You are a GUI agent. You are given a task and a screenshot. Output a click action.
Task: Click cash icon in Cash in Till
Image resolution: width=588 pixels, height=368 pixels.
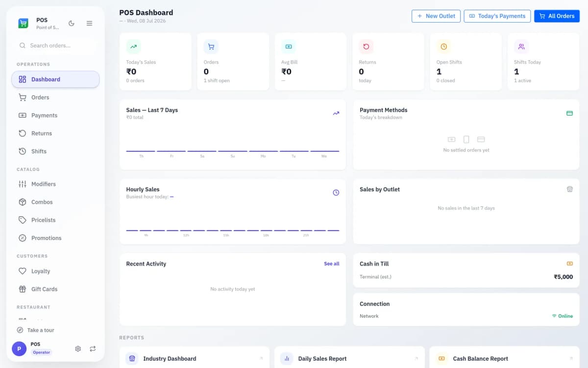pos(569,263)
